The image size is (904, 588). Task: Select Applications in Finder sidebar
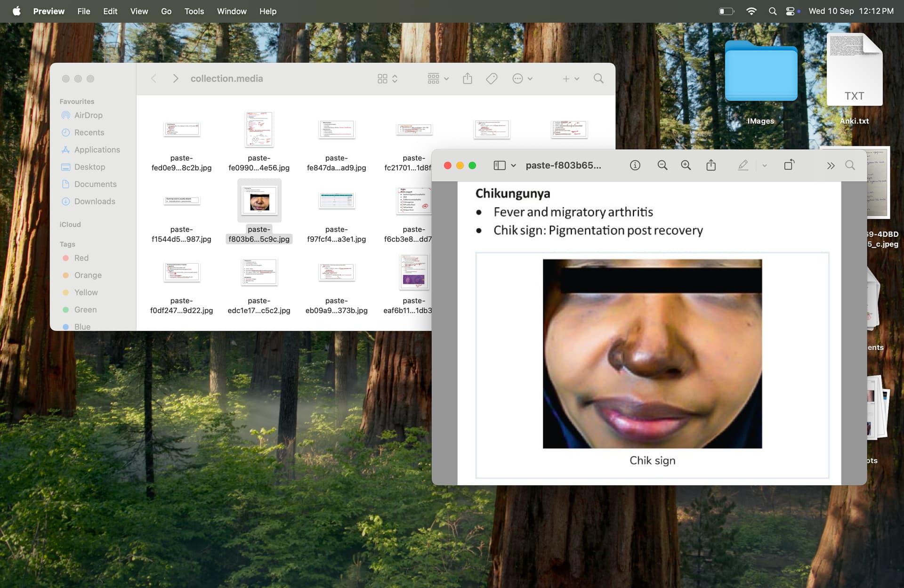97,150
